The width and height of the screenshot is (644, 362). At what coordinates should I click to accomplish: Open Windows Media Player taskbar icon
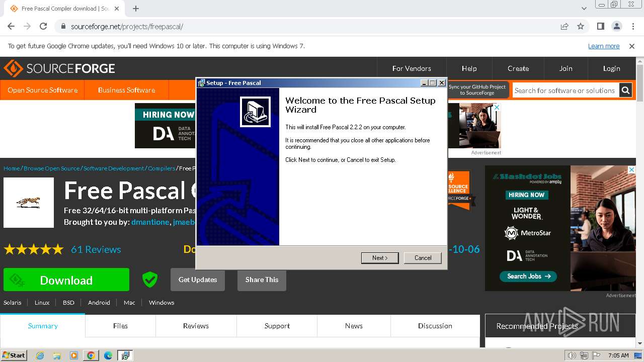tap(74, 355)
